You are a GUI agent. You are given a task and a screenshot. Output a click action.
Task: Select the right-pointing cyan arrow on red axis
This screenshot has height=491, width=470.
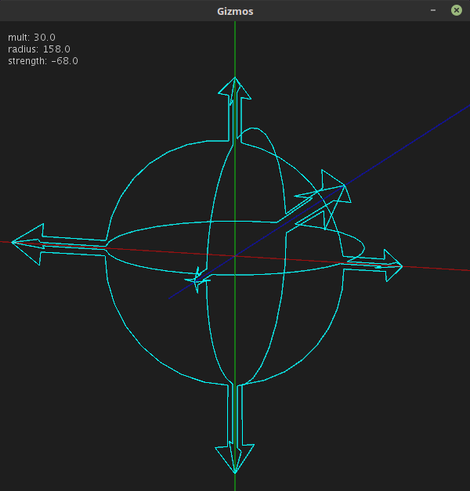pos(393,266)
